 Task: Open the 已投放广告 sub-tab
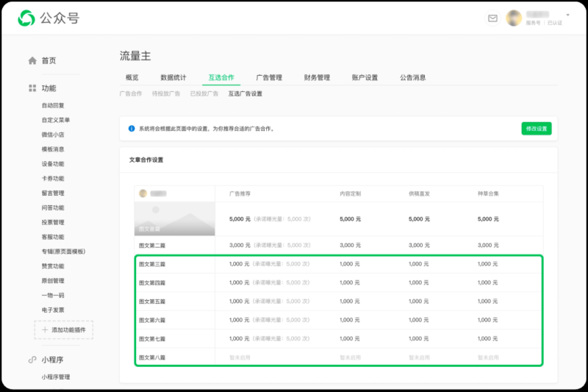pos(204,94)
